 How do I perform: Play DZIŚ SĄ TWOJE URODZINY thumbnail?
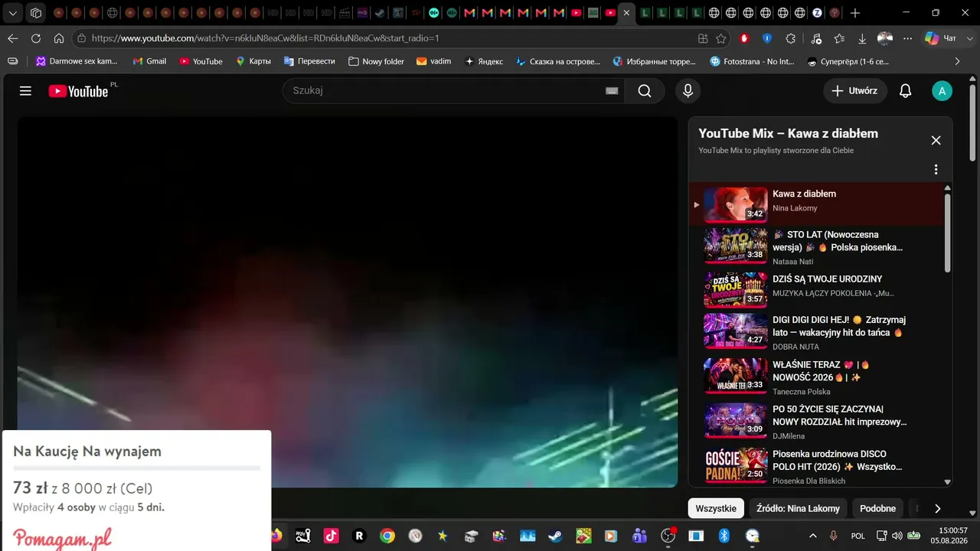tap(736, 290)
